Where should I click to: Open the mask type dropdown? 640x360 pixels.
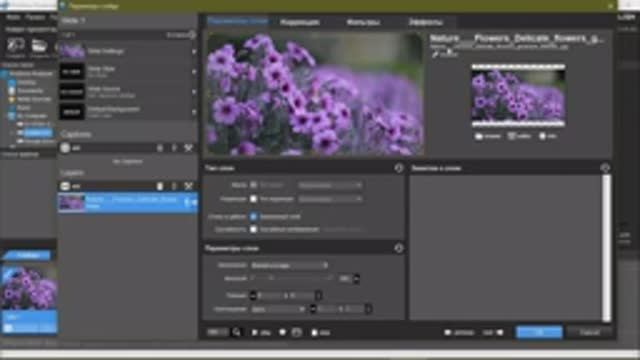[x=330, y=185]
